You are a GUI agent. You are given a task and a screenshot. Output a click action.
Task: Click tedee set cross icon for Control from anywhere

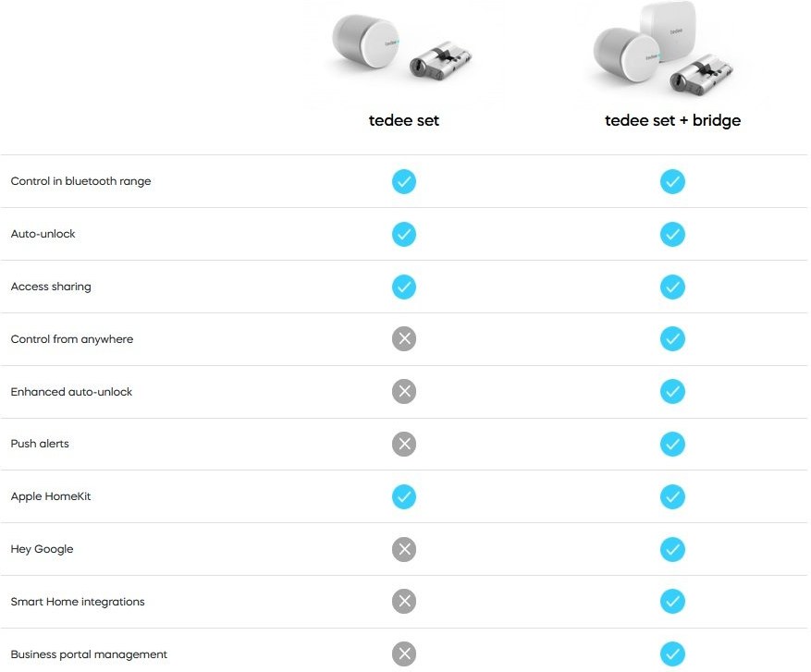tap(404, 339)
